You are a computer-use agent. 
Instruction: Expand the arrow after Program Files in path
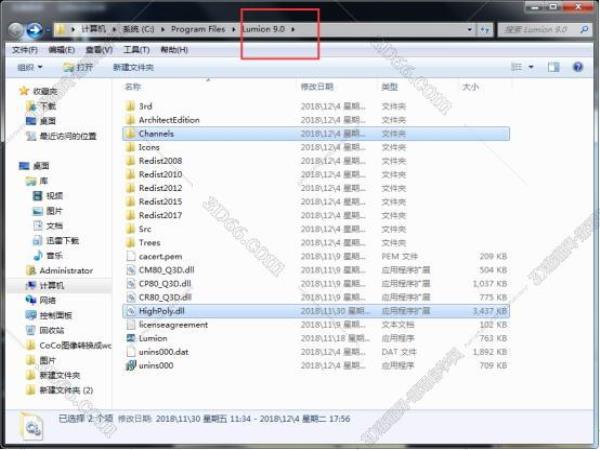(234, 29)
